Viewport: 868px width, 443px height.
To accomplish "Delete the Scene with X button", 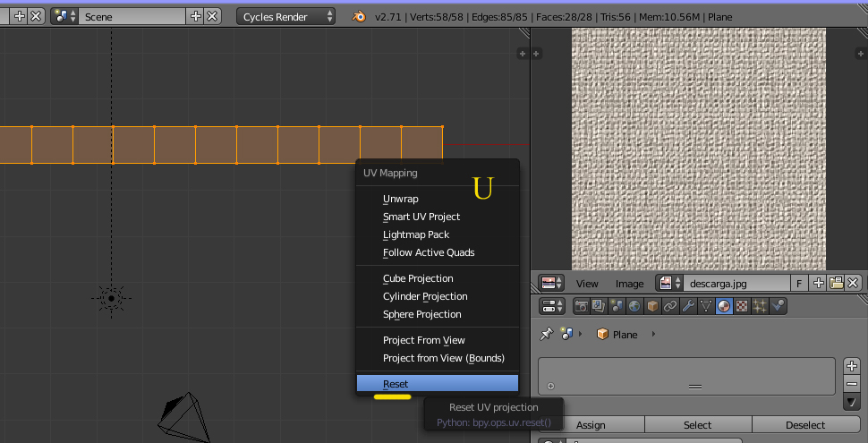I will (212, 17).
